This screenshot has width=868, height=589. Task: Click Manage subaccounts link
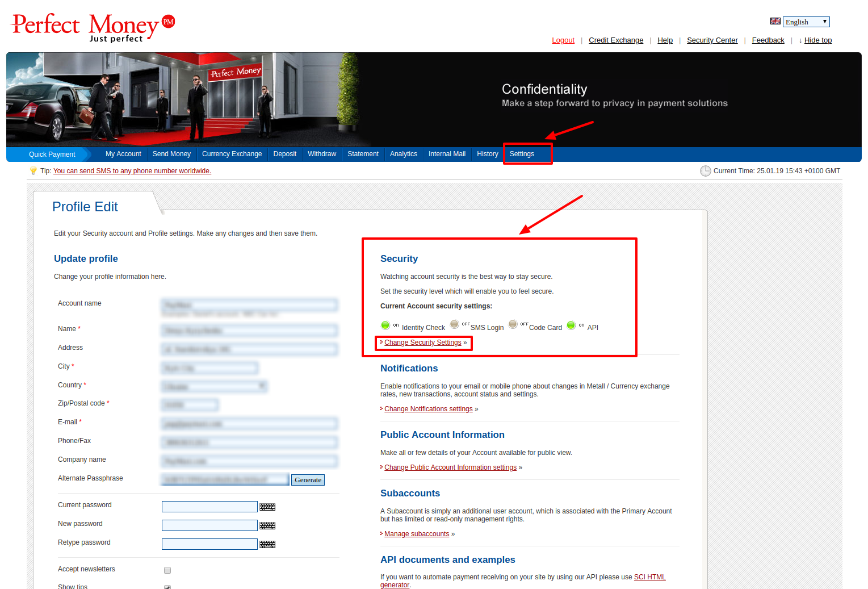click(417, 534)
